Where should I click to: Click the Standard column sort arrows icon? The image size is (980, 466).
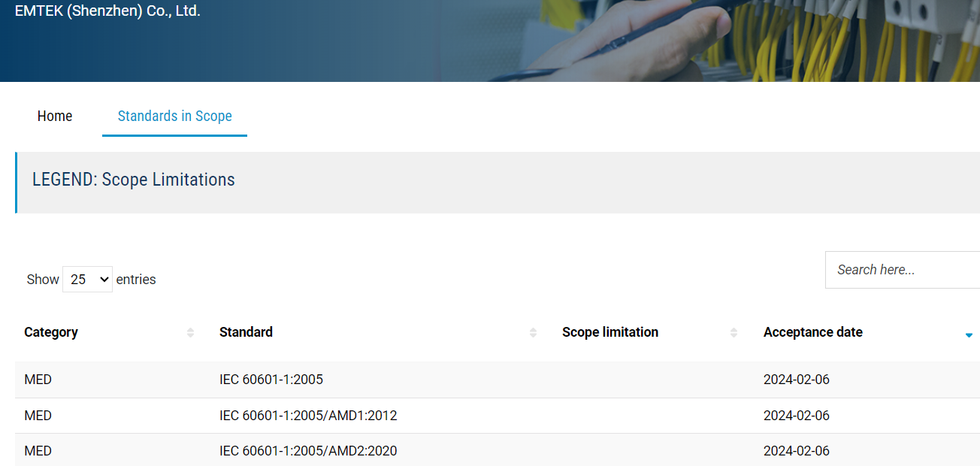[x=533, y=332]
